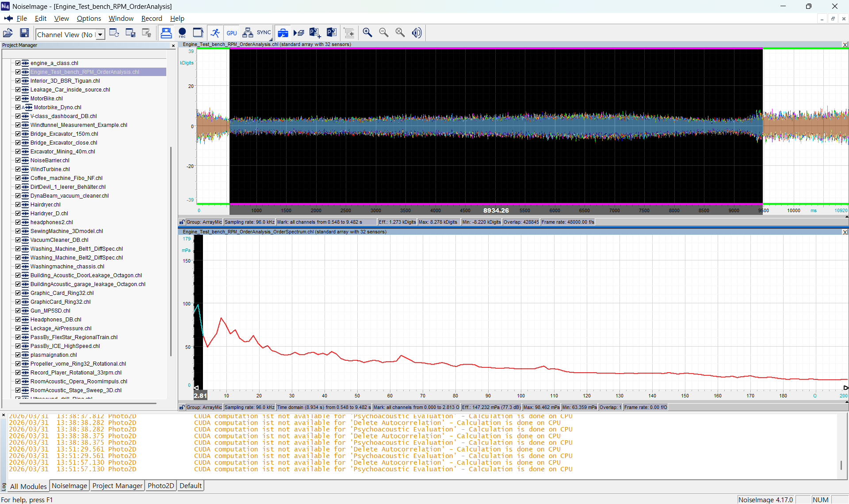This screenshot has height=504, width=849.
Task: Open the View menu
Action: [x=61, y=19]
